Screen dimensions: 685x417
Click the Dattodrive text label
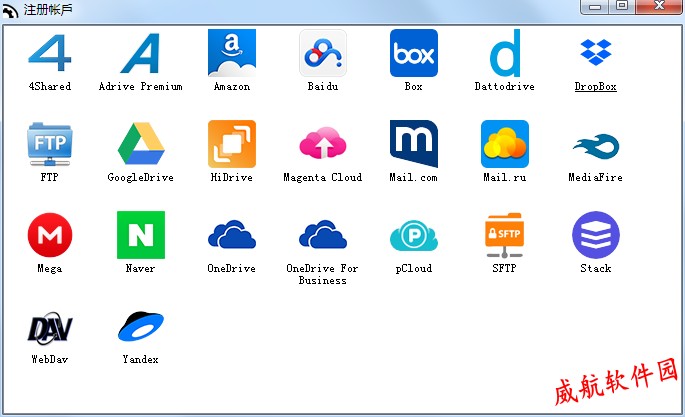(505, 86)
